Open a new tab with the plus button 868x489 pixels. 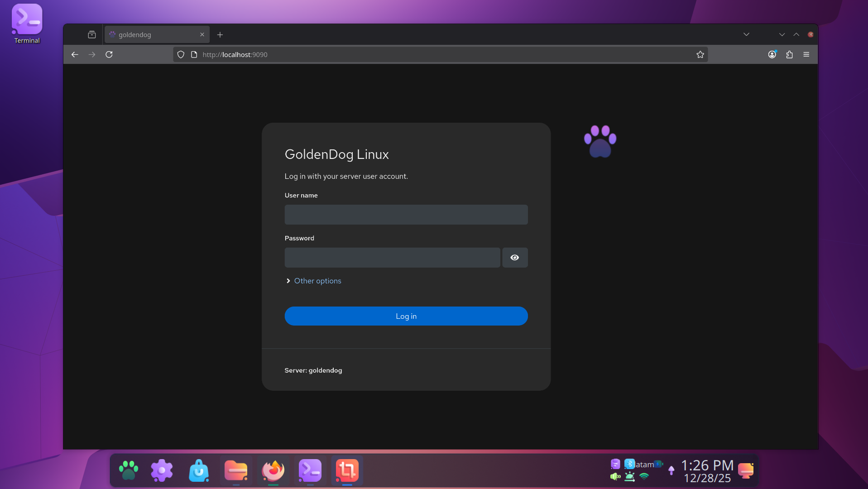[x=220, y=34]
